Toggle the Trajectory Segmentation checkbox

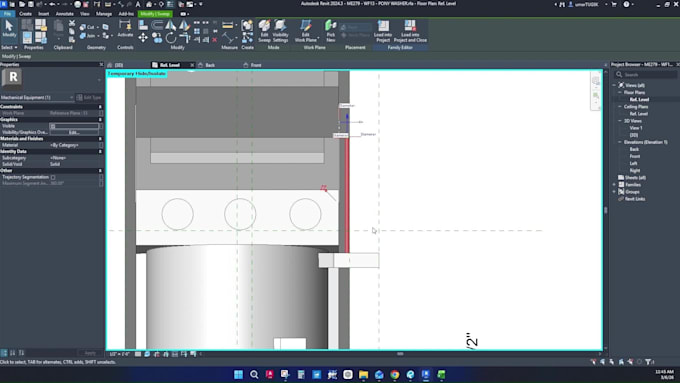click(53, 177)
